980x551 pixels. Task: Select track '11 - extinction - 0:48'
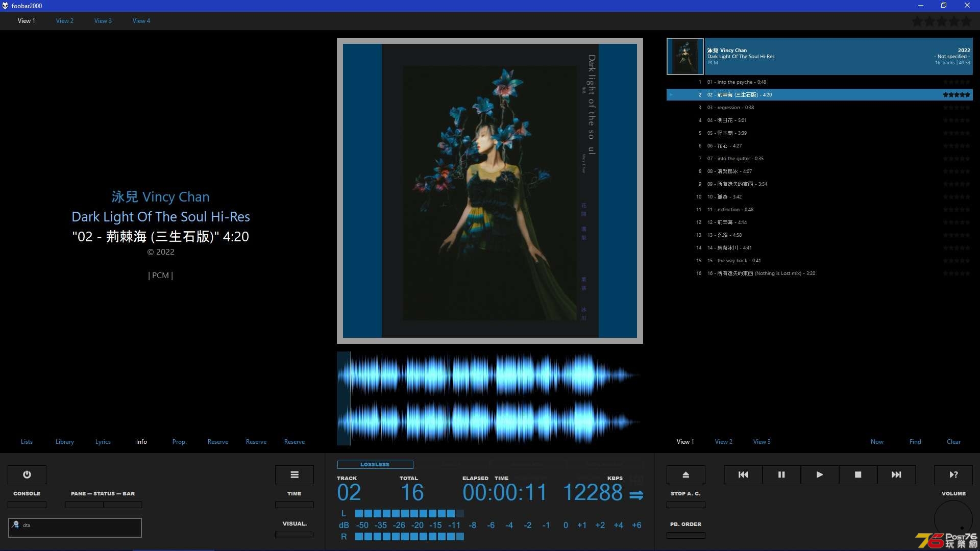[x=820, y=210]
